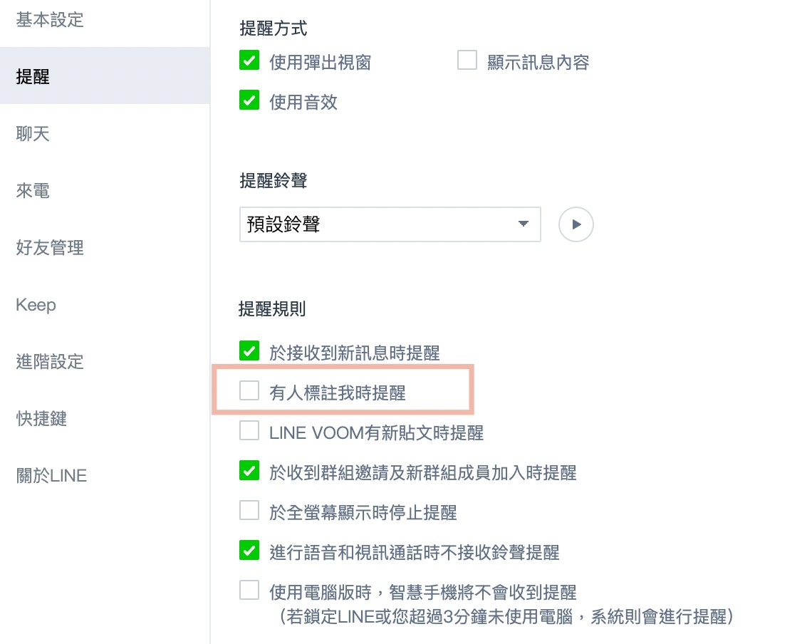Screen dimensions: 812x644
Task: Open the 提醒鈴聲 ringtone dropdown
Action: click(x=390, y=225)
